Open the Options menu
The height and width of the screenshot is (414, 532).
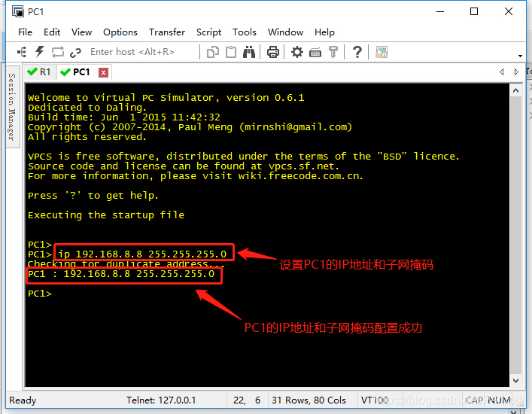pos(120,32)
